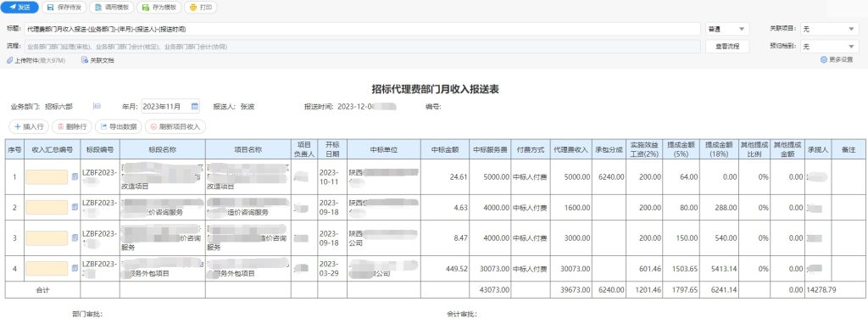Click the 项目名称 column header
The image size is (868, 335).
coord(248,149)
